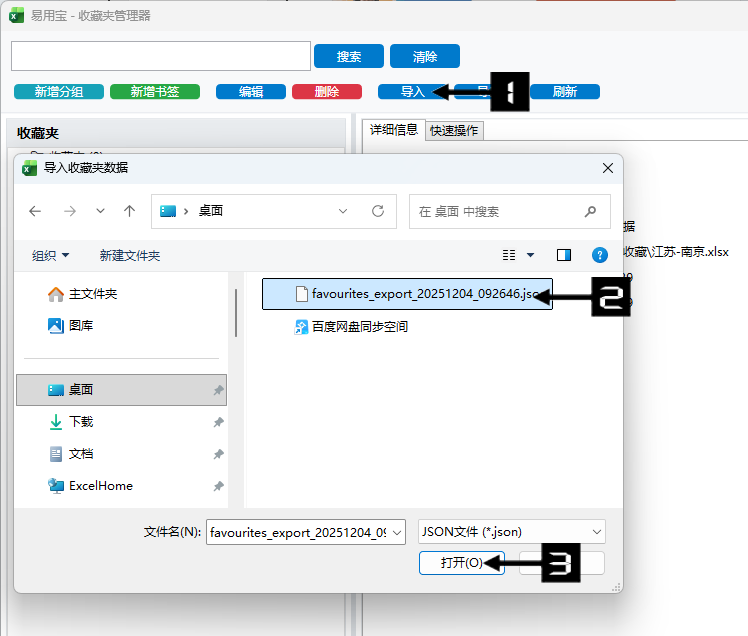The width and height of the screenshot is (748, 636).
Task: Expand the recent locations chevron
Action: 100,211
